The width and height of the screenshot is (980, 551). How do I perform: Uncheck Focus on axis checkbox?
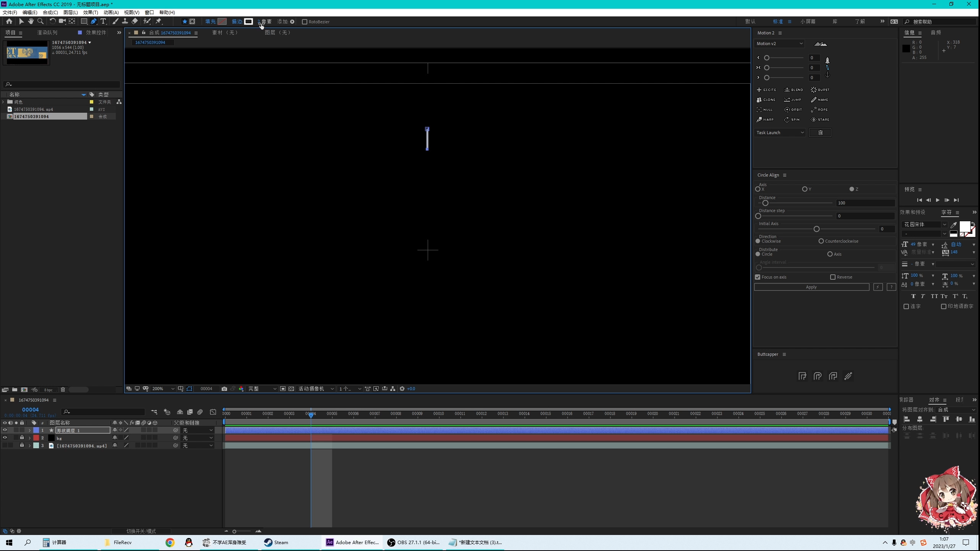click(758, 277)
